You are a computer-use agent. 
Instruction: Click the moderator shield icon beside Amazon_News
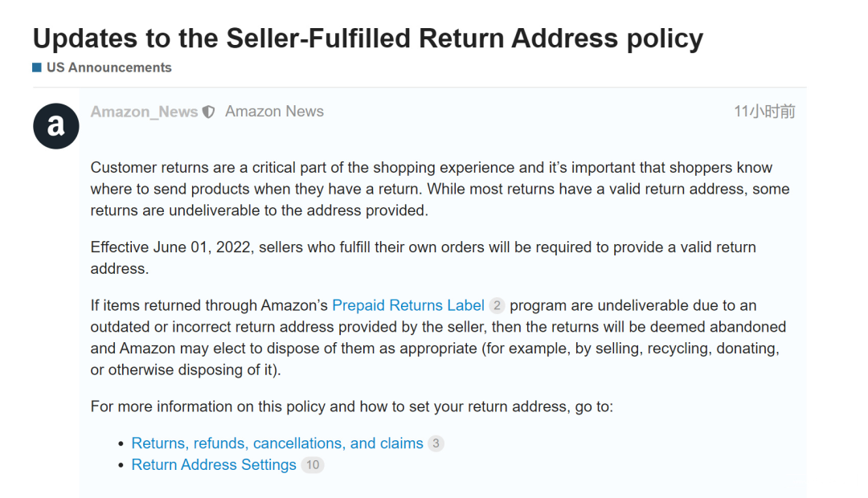point(208,112)
